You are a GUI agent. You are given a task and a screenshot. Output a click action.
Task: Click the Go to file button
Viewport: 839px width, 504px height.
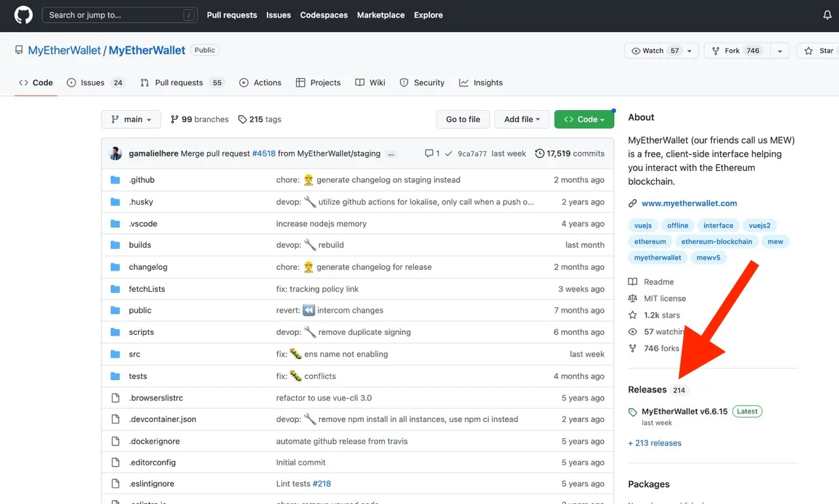[463, 119]
